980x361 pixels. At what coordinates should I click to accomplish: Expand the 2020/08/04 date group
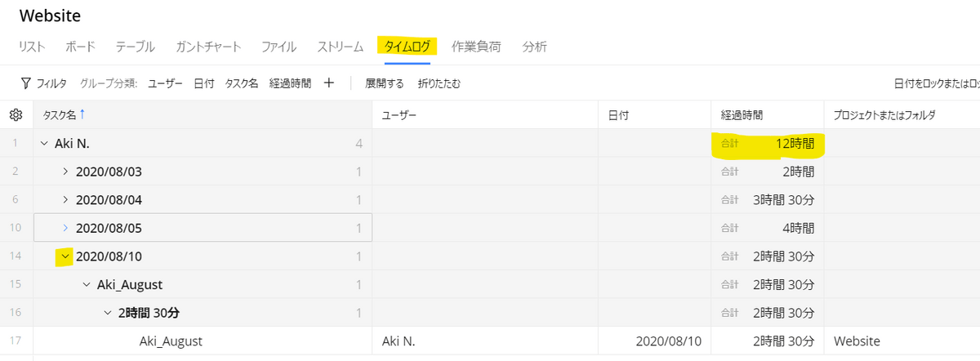click(65, 200)
